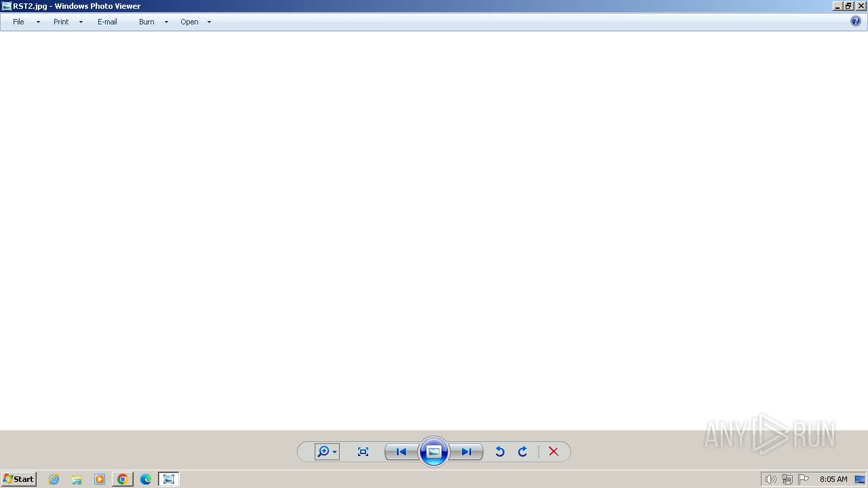Open Google Chrome from the taskbar
868x488 pixels.
click(x=123, y=479)
